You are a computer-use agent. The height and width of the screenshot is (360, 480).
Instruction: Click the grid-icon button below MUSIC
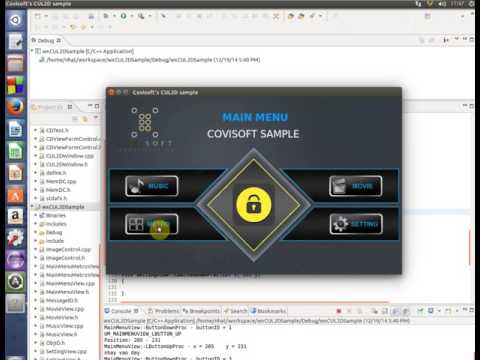tap(152, 224)
